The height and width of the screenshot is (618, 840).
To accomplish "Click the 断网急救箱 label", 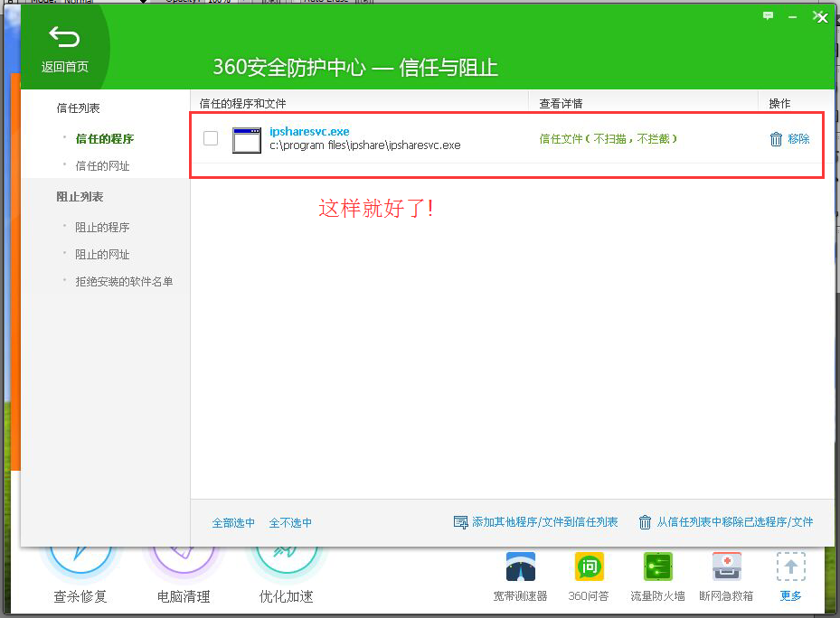I will 726,596.
